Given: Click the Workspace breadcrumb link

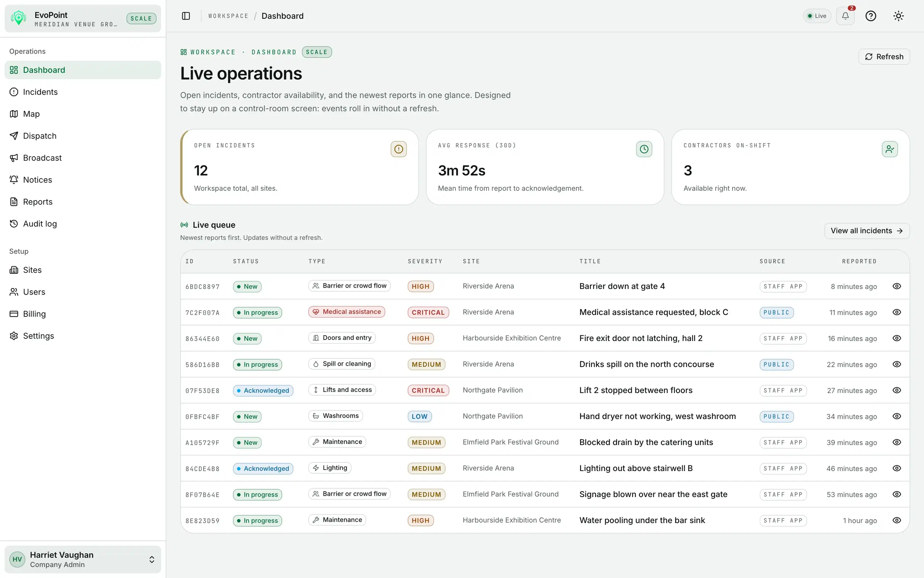Looking at the screenshot, I should [x=228, y=16].
